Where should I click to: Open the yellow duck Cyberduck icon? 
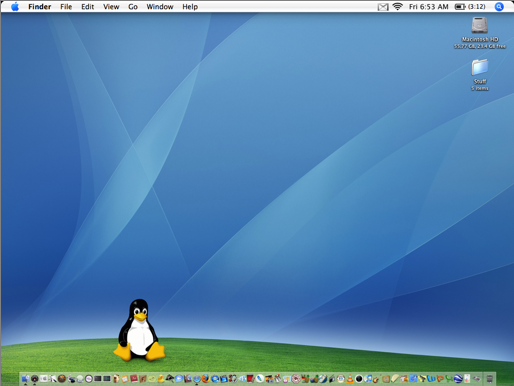point(161,379)
